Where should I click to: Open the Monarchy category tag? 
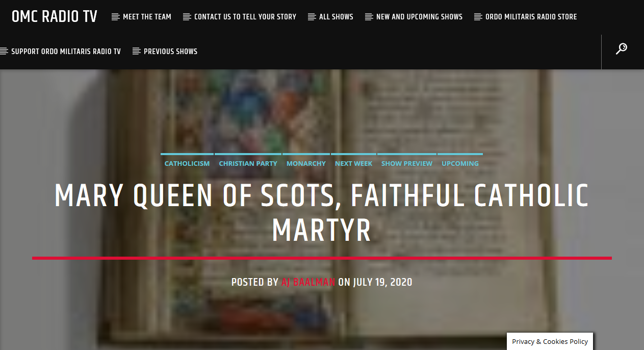click(306, 164)
